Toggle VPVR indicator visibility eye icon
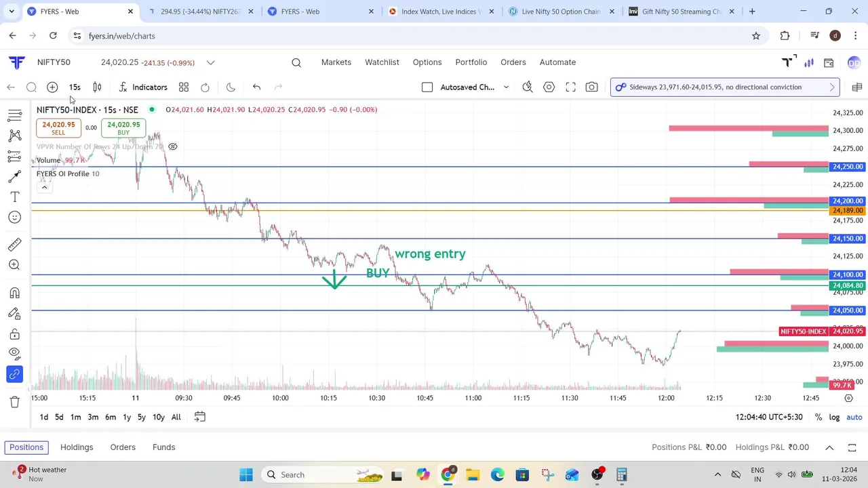 pyautogui.click(x=173, y=146)
